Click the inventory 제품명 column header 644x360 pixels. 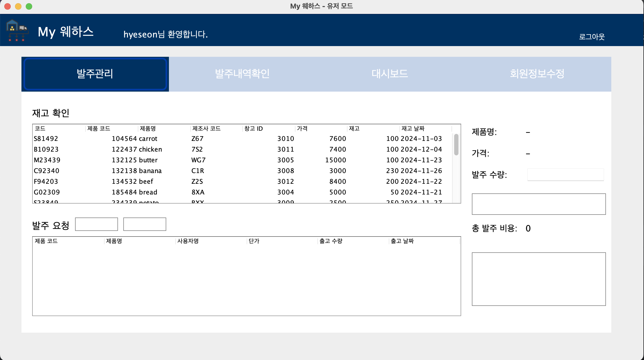coord(164,129)
